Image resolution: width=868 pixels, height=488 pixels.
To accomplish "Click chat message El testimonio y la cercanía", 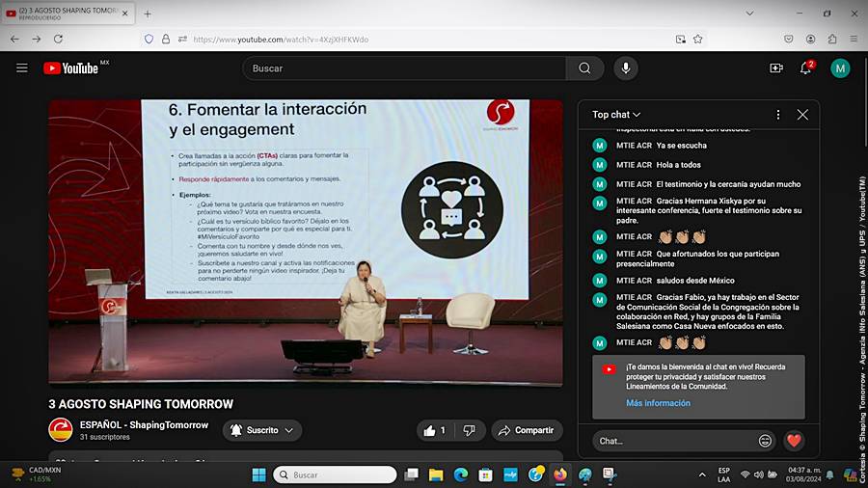I will (x=728, y=184).
